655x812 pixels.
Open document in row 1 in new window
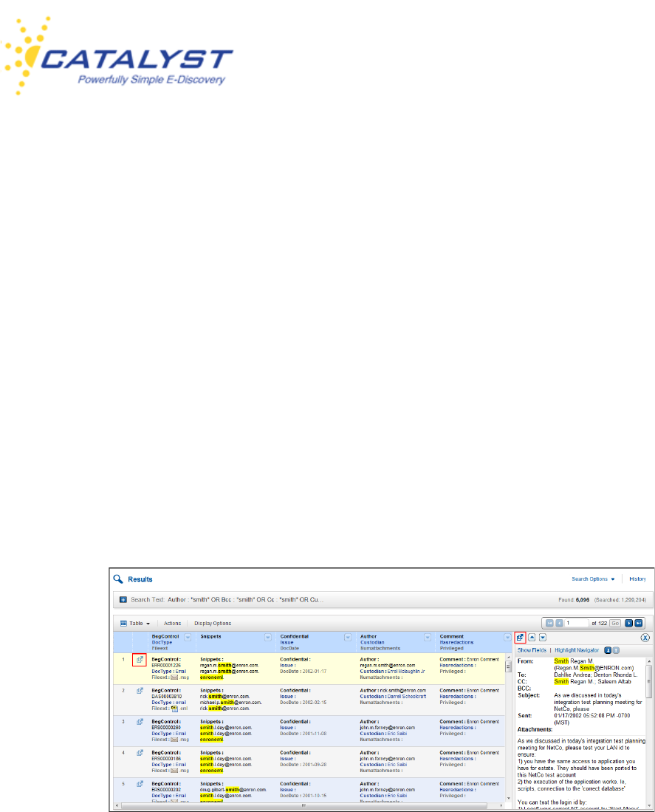point(140,660)
